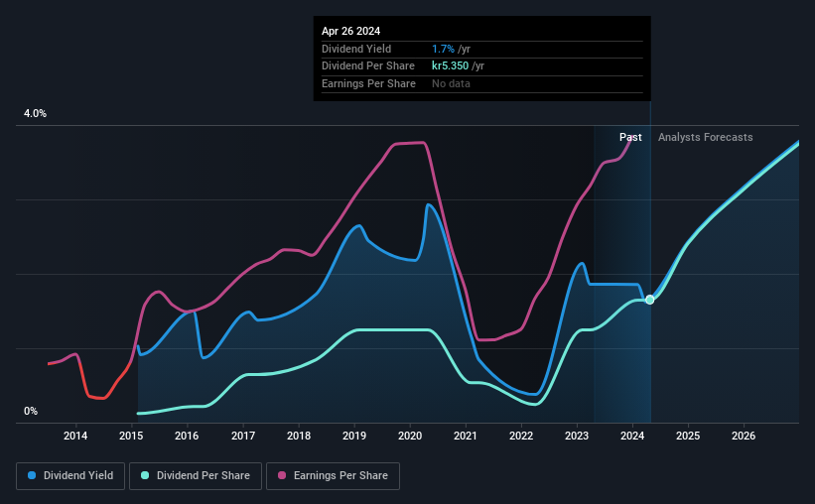Click the 1.7% dividend yield value

[x=443, y=49]
